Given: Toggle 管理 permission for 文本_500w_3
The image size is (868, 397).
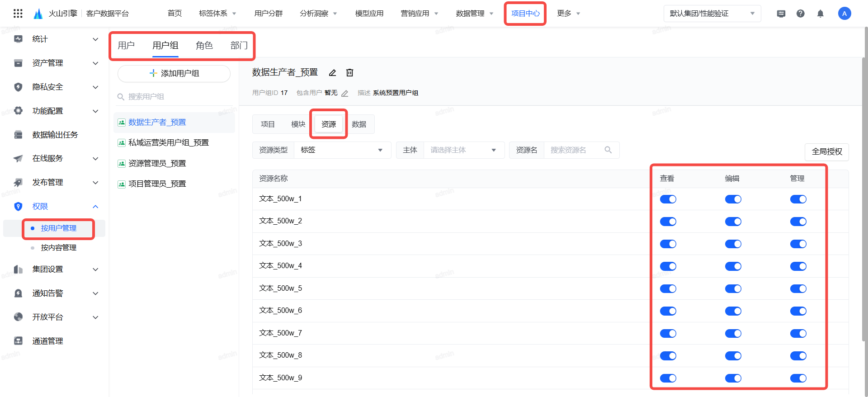Looking at the screenshot, I should pyautogui.click(x=798, y=244).
